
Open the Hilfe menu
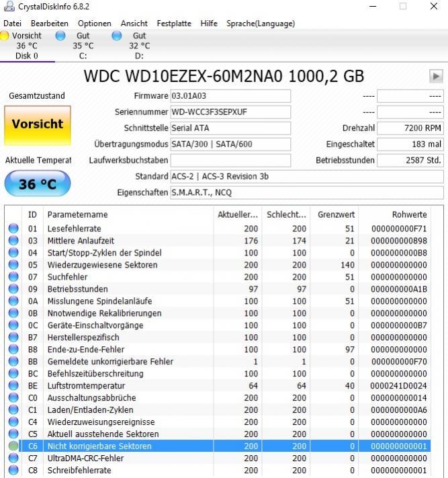(x=209, y=24)
